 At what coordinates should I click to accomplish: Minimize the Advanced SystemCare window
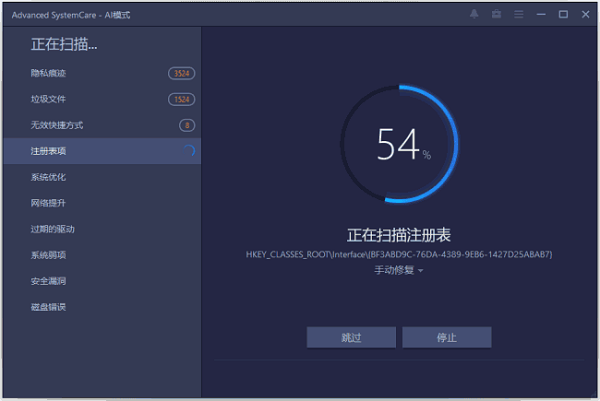(x=541, y=15)
